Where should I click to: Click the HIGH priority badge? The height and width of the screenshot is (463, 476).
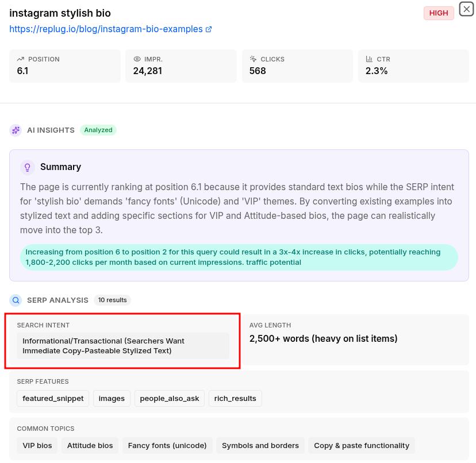coord(438,13)
